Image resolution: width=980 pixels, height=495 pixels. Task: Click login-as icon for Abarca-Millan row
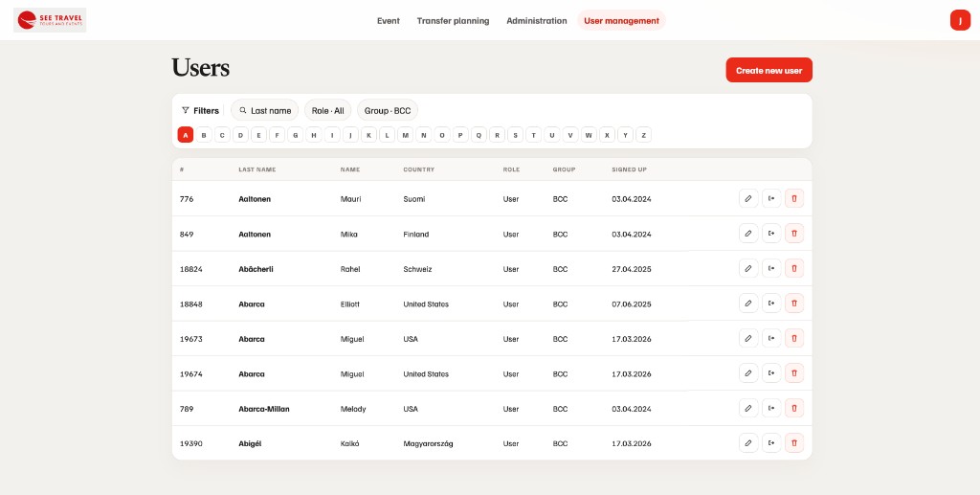(x=771, y=408)
